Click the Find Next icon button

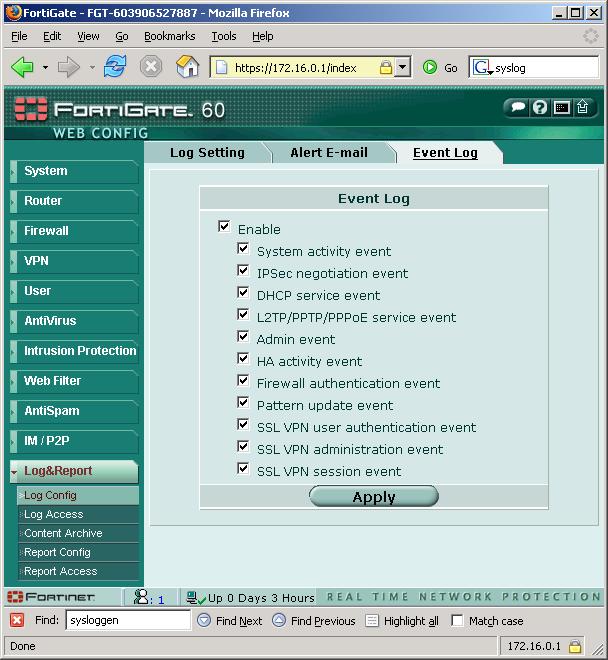tap(204, 620)
